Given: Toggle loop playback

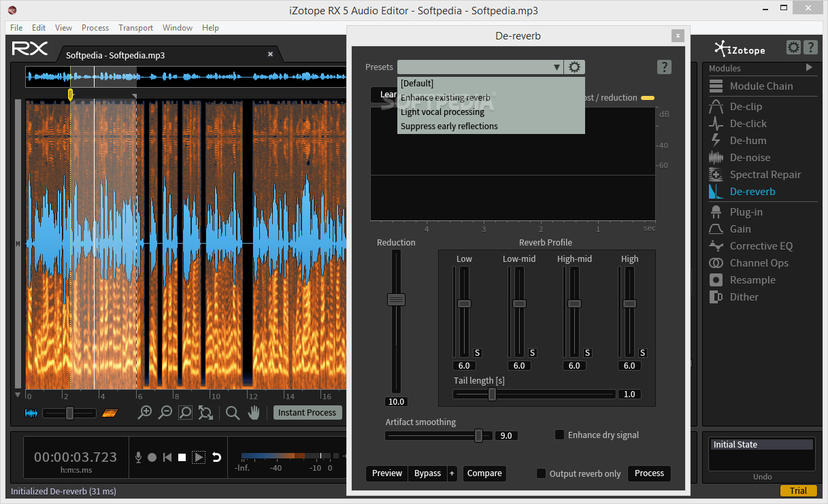Looking at the screenshot, I should [x=216, y=458].
